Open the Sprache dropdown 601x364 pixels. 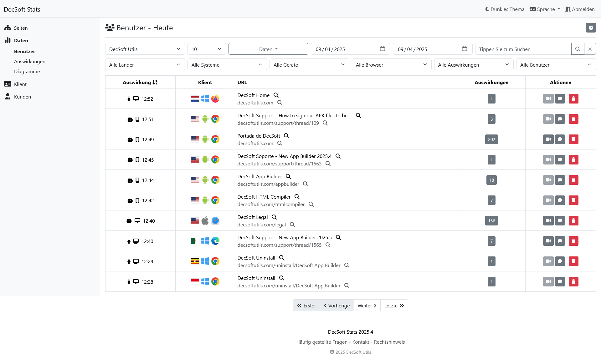pos(544,9)
